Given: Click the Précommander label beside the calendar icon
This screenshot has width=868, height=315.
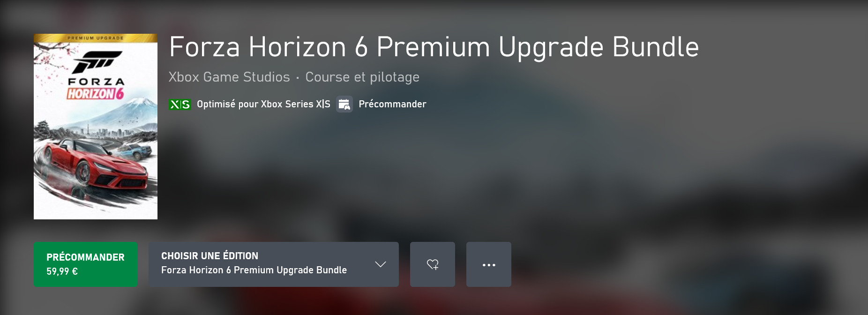Looking at the screenshot, I should pyautogui.click(x=392, y=104).
